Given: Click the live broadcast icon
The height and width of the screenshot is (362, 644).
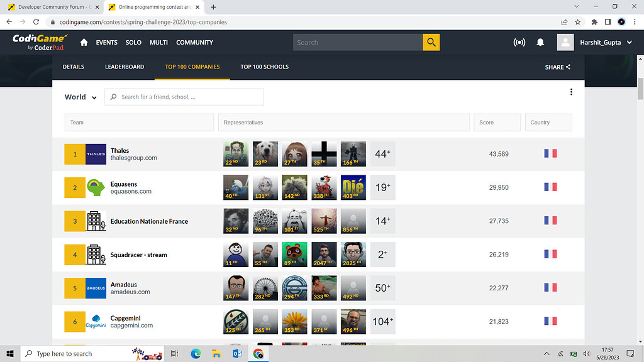Looking at the screenshot, I should [x=519, y=42].
